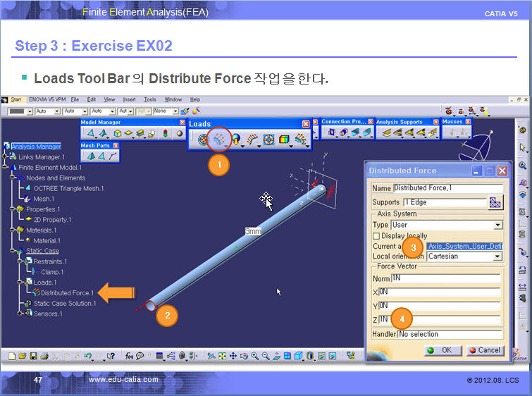
Task: Open the line color dropdown swatch
Action: coord(20,111)
